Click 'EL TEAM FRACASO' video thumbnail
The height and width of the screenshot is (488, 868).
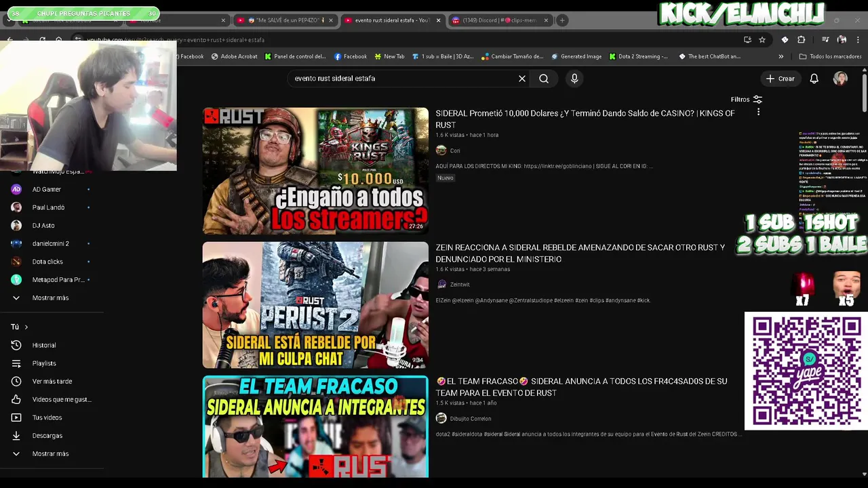(315, 426)
